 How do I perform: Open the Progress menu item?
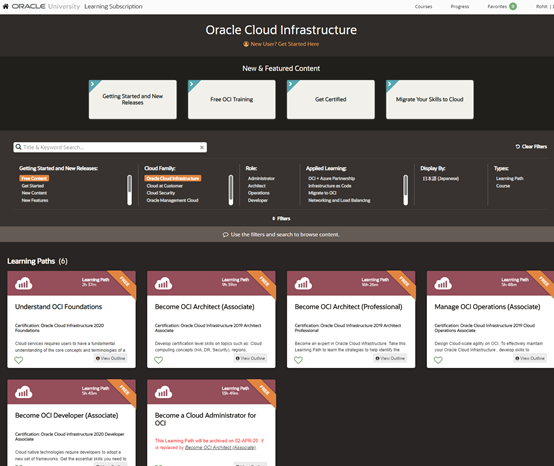point(460,6)
